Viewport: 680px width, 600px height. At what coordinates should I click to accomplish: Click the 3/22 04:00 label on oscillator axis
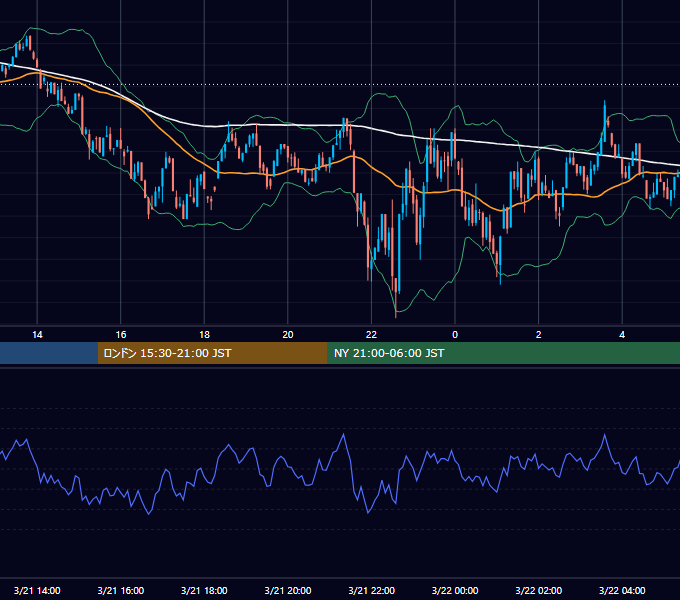(x=622, y=590)
